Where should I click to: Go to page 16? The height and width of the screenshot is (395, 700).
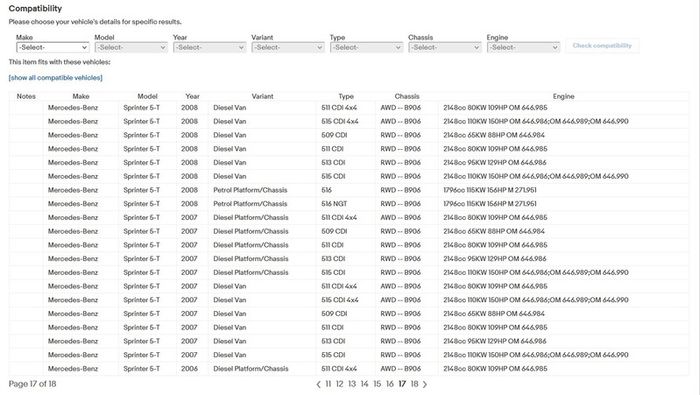tap(390, 384)
